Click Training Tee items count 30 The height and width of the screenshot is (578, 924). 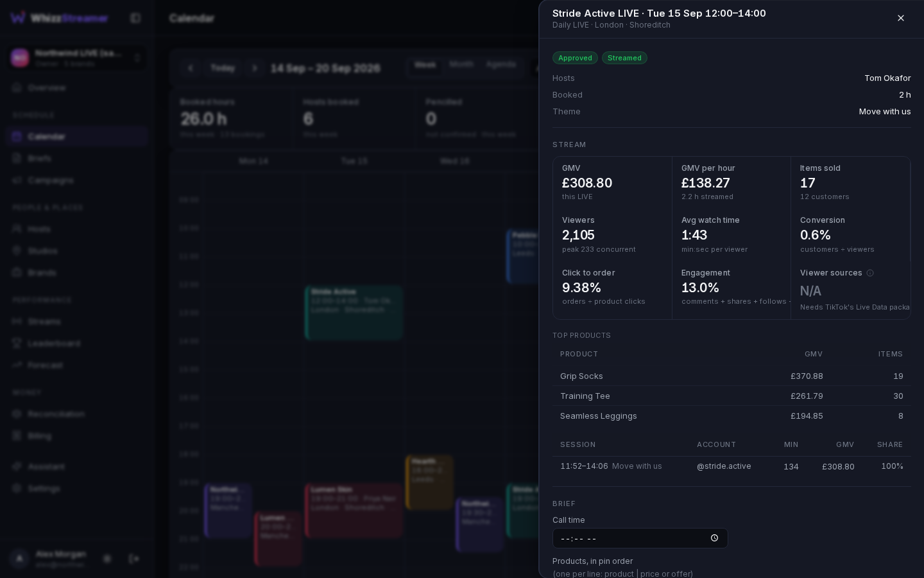click(x=898, y=396)
